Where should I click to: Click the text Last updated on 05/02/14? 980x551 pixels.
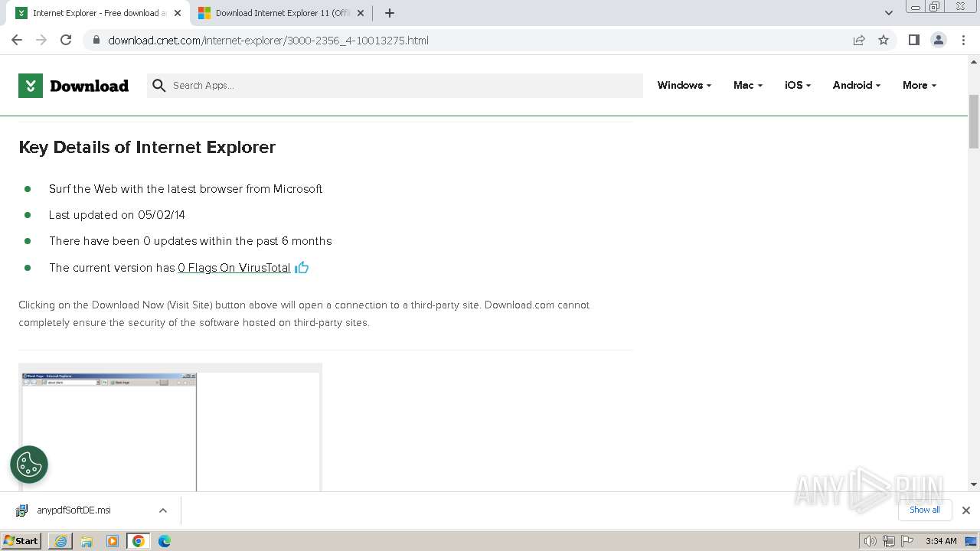pyautogui.click(x=117, y=215)
